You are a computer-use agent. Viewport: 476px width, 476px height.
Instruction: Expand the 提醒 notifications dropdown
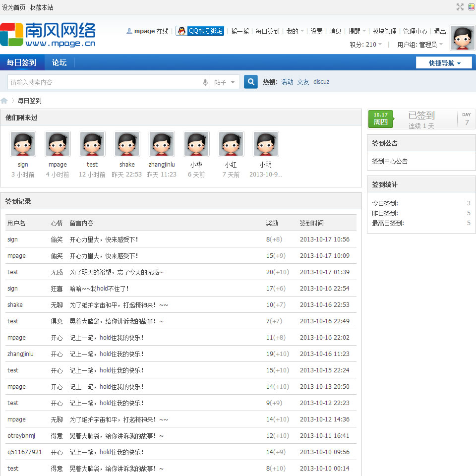[357, 31]
